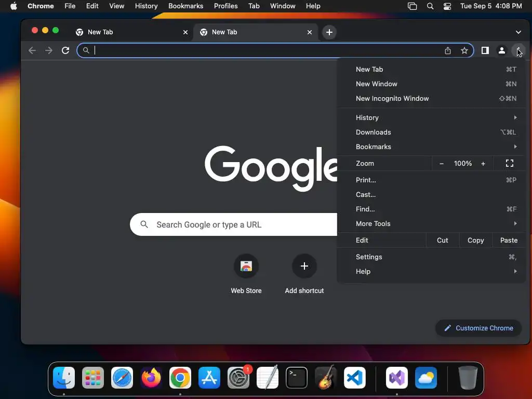
Task: Open New Incognito Window
Action: 432,98
